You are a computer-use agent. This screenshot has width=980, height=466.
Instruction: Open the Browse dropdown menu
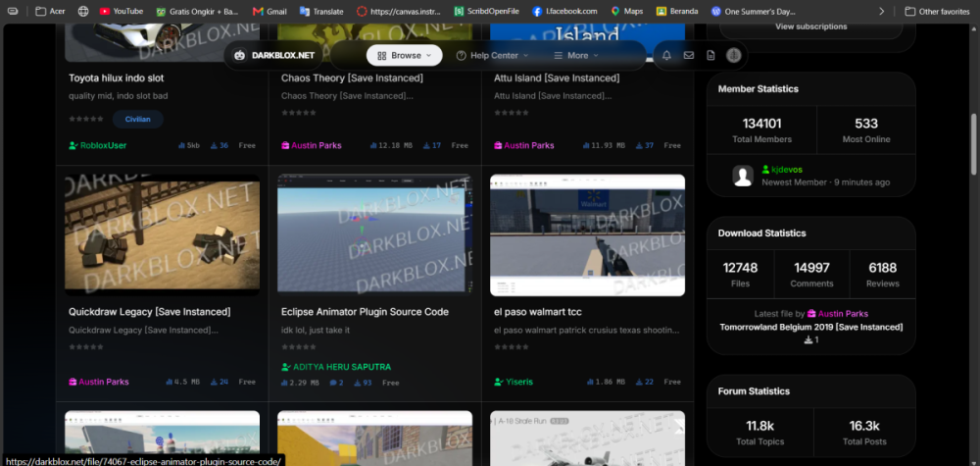pyautogui.click(x=405, y=56)
